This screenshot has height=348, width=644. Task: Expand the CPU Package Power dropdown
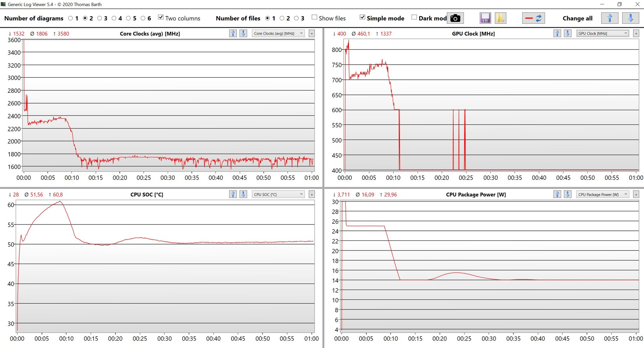[x=602, y=194]
